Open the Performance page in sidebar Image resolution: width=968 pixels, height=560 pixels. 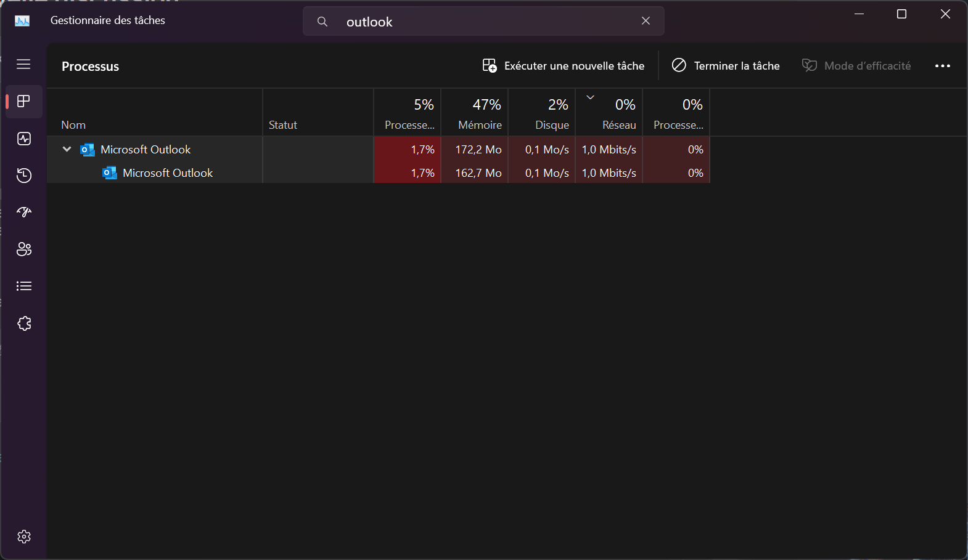pyautogui.click(x=24, y=139)
